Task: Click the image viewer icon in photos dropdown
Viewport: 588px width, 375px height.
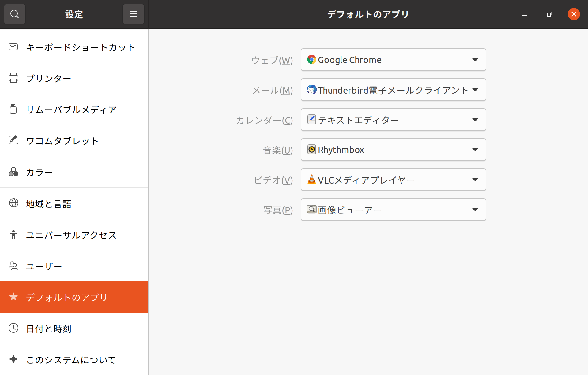Action: (x=311, y=209)
